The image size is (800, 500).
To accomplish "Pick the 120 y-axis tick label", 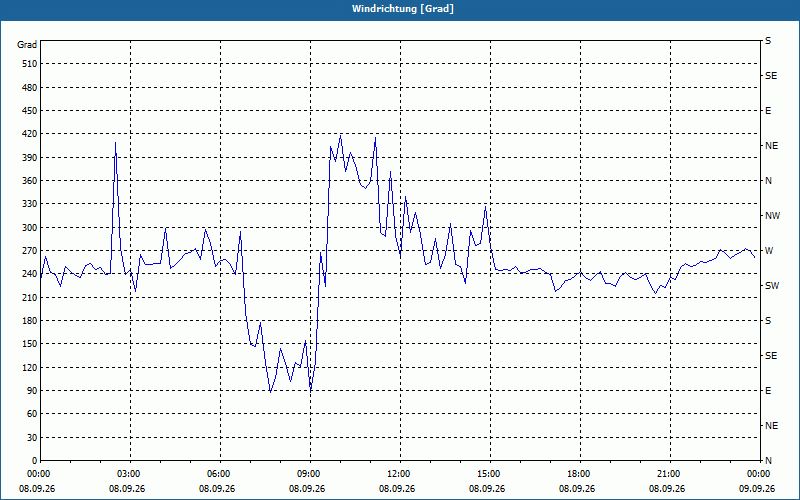I will tap(30, 367).
